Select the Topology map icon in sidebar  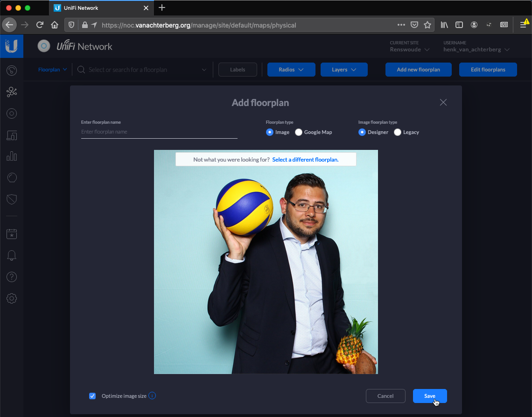[x=12, y=92]
